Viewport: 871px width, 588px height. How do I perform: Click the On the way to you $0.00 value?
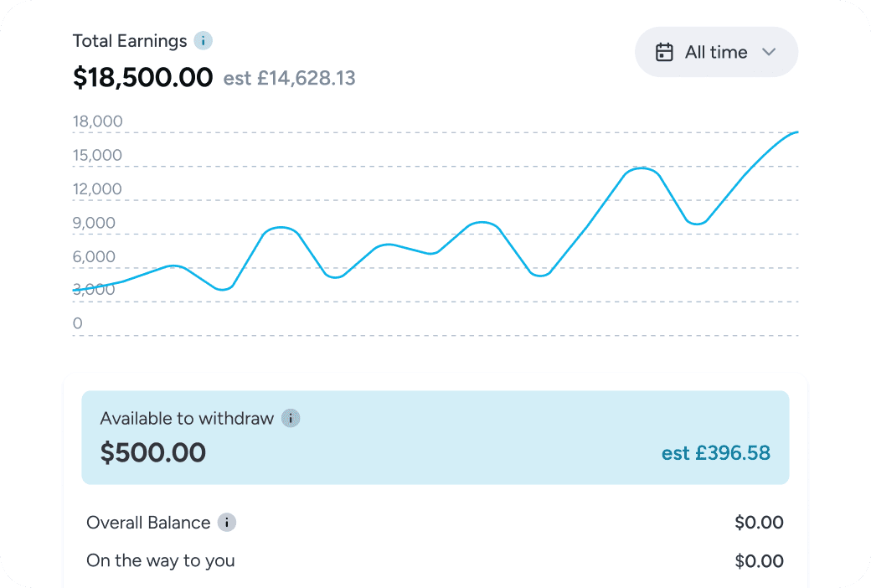point(759,561)
